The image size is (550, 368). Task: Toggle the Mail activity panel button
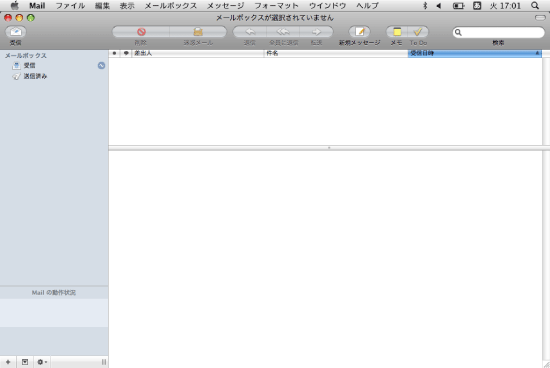(25, 362)
